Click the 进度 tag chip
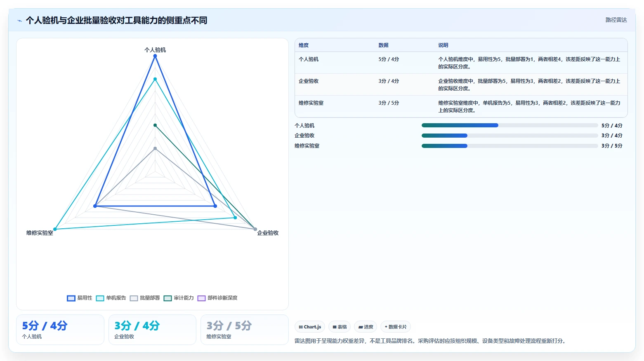Viewport: 644px width, 361px height. pos(366,327)
